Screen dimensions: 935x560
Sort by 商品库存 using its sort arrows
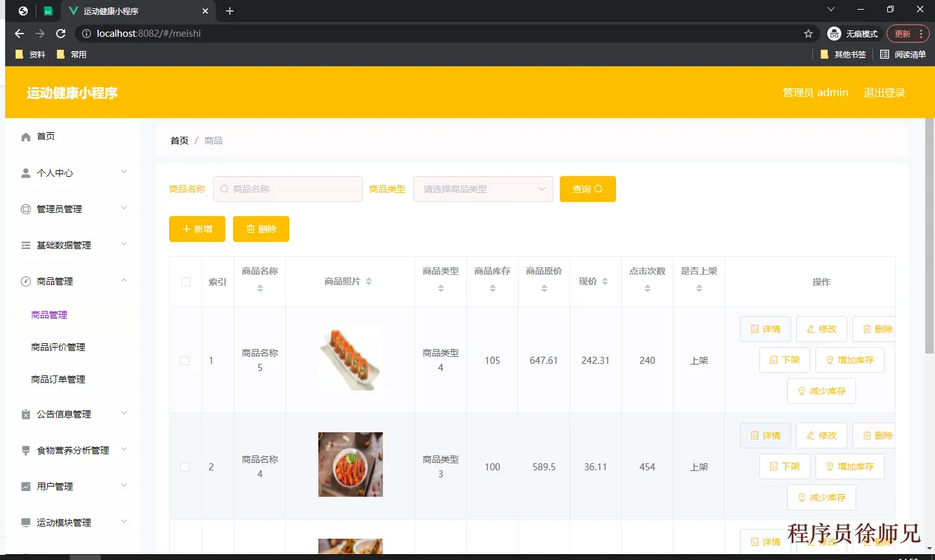[x=493, y=288]
